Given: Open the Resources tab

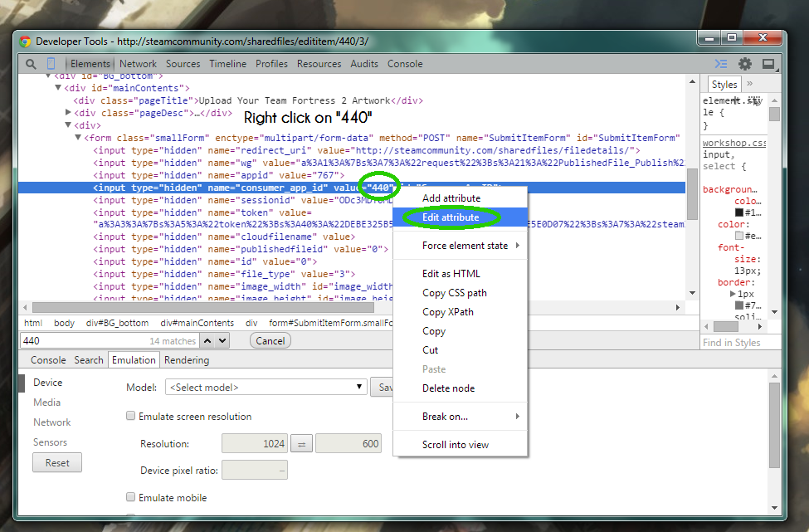Looking at the screenshot, I should coord(319,64).
